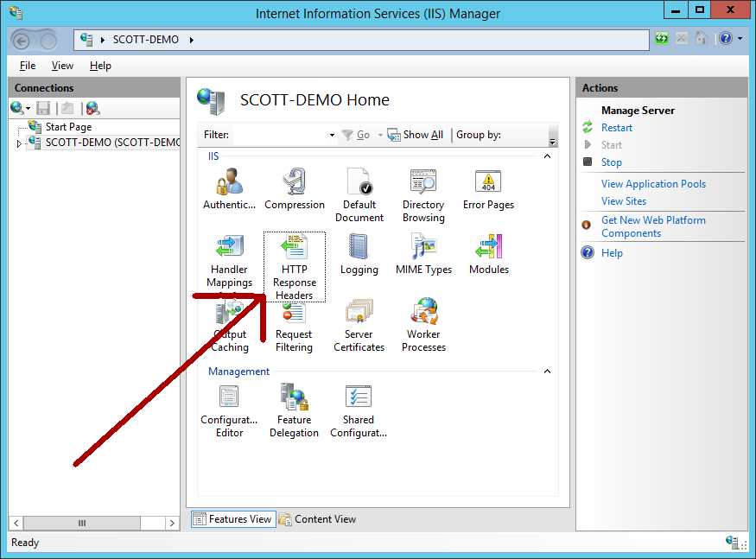Click Get New Web Platform Components

tap(653, 226)
